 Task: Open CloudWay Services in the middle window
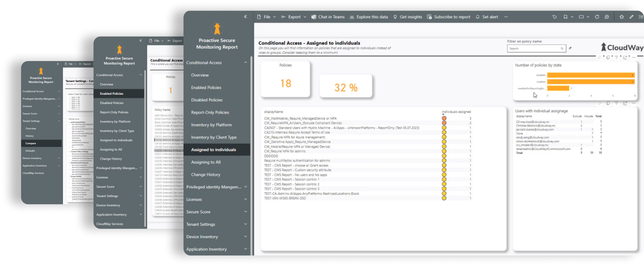(109, 224)
